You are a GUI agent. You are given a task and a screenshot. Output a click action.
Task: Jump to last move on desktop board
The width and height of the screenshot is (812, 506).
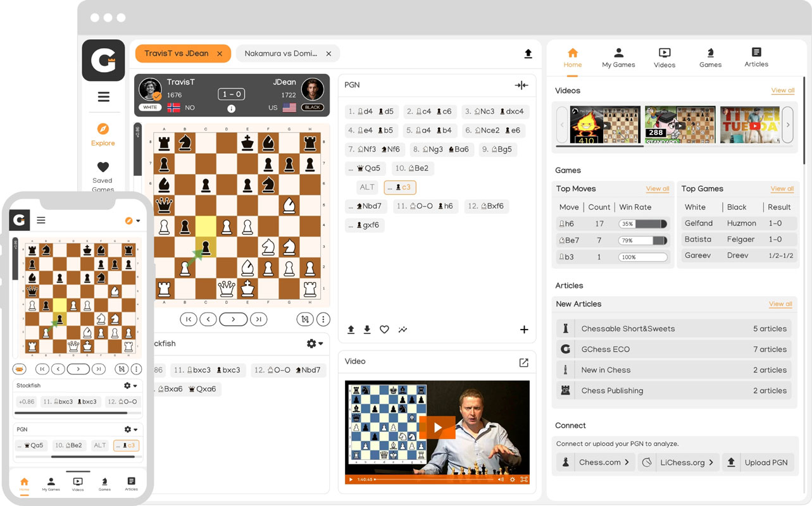click(x=258, y=319)
